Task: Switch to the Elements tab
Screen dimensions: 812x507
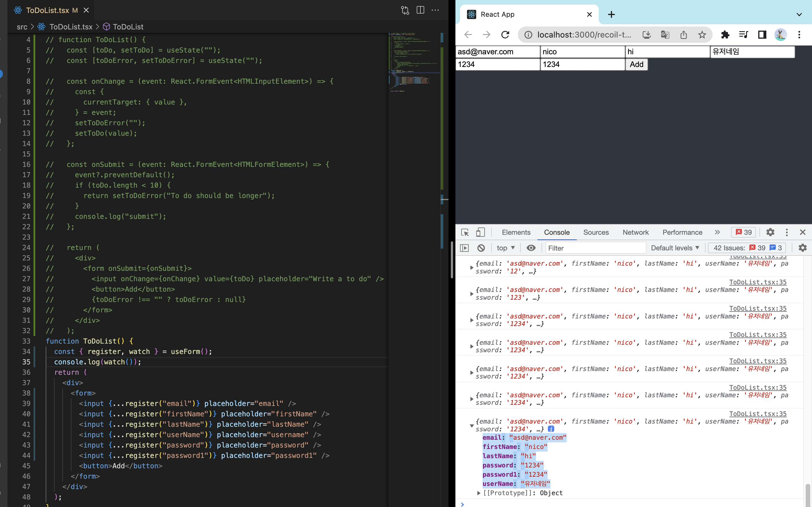Action: (x=516, y=232)
